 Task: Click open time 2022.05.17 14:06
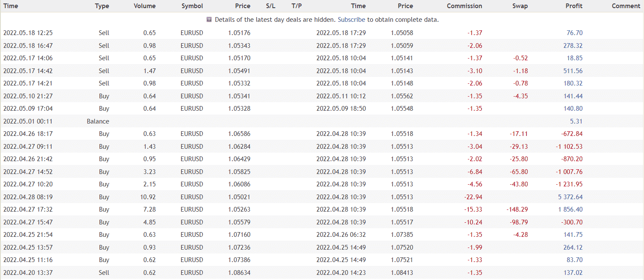(x=28, y=58)
